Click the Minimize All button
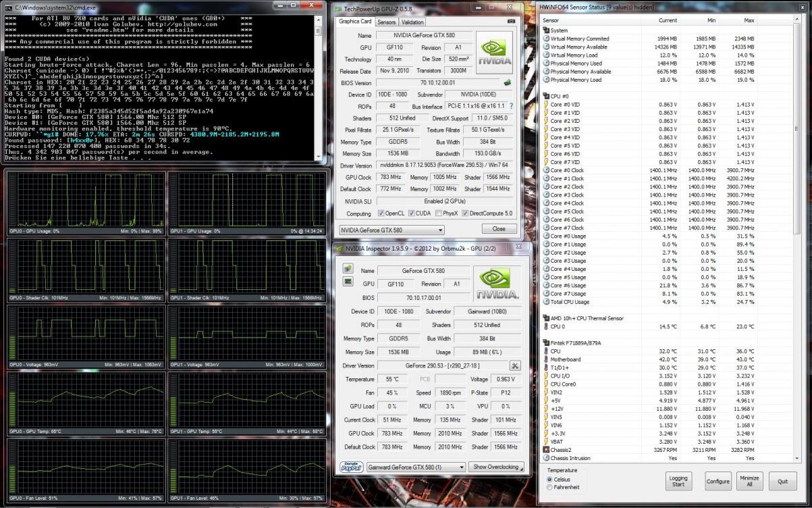Viewport: 812px width, 508px height. 749,481
